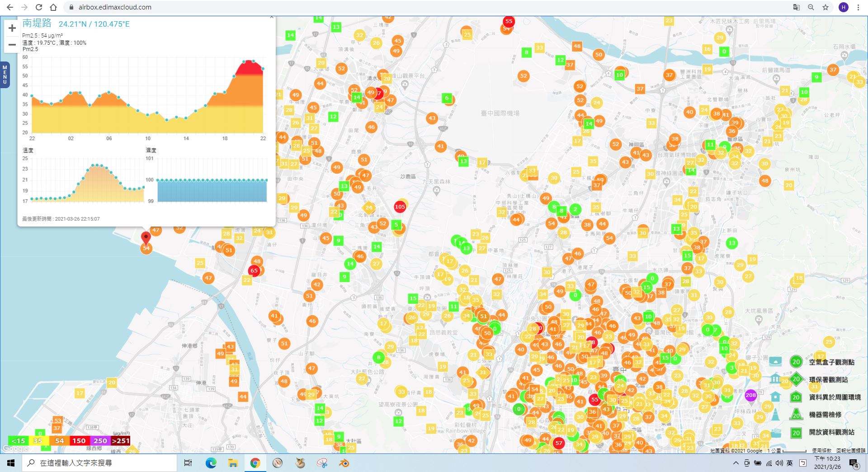Open the browser zoom magnifier icon
The width and height of the screenshot is (868, 472).
[x=811, y=7]
